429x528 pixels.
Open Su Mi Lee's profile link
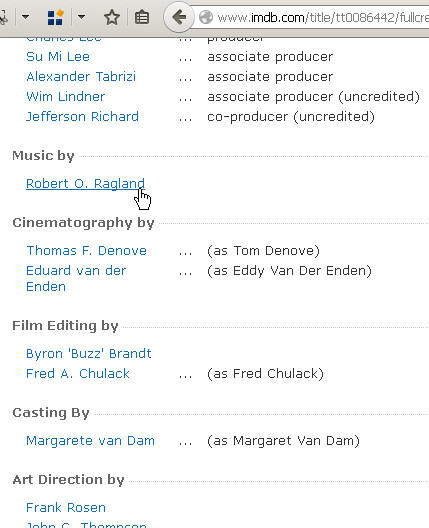click(x=58, y=57)
